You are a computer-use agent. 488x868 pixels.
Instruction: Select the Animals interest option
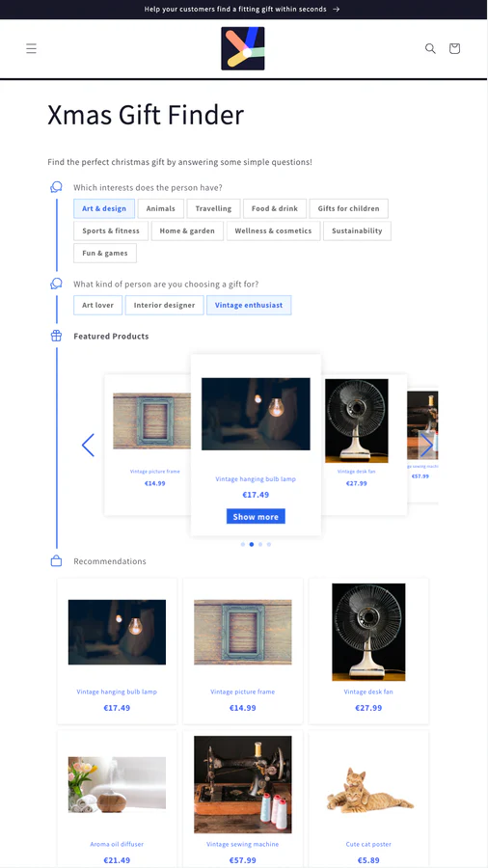[x=160, y=208]
